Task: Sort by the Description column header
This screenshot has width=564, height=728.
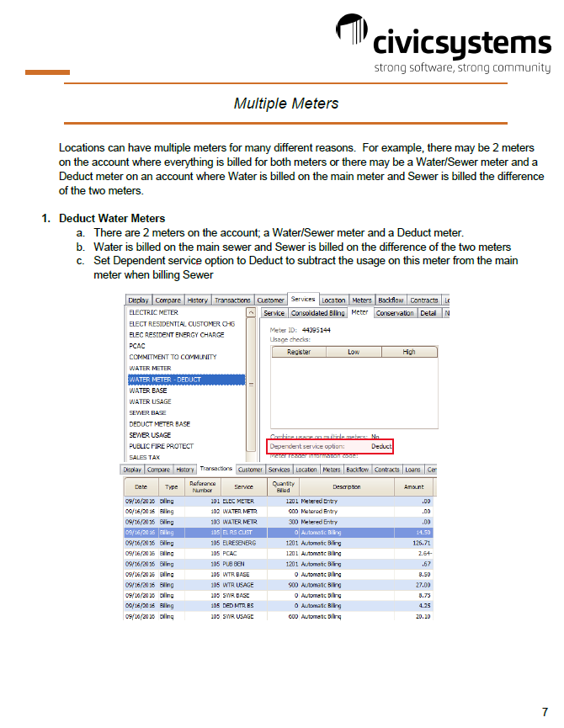Action: point(347,486)
